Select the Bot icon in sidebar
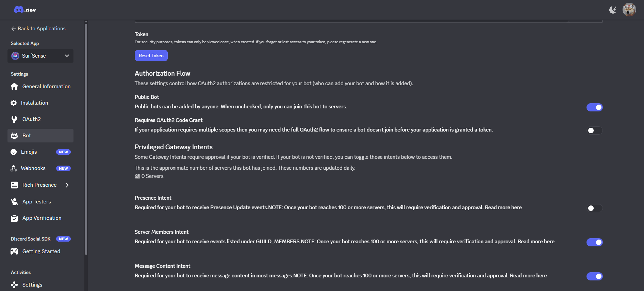 (x=14, y=135)
